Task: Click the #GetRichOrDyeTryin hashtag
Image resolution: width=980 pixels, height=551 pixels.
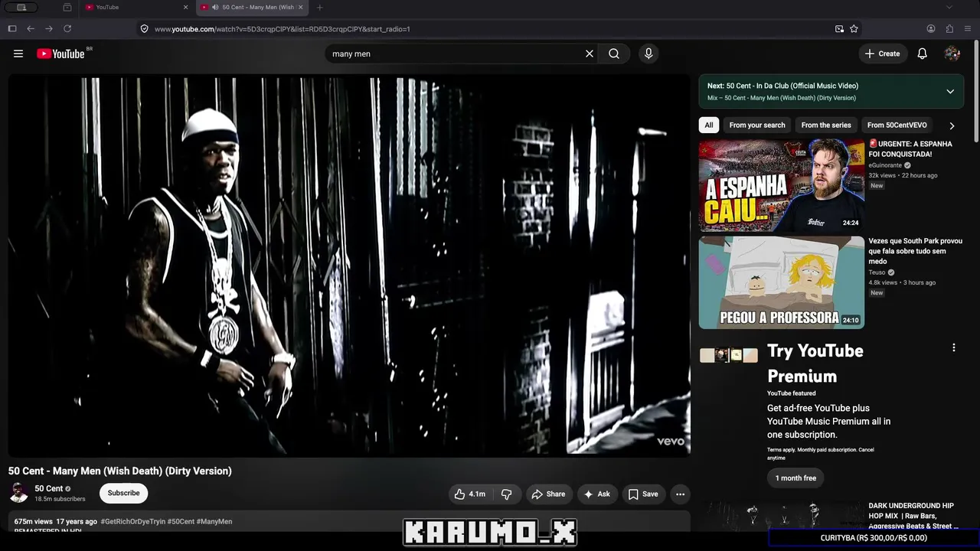Action: click(133, 522)
